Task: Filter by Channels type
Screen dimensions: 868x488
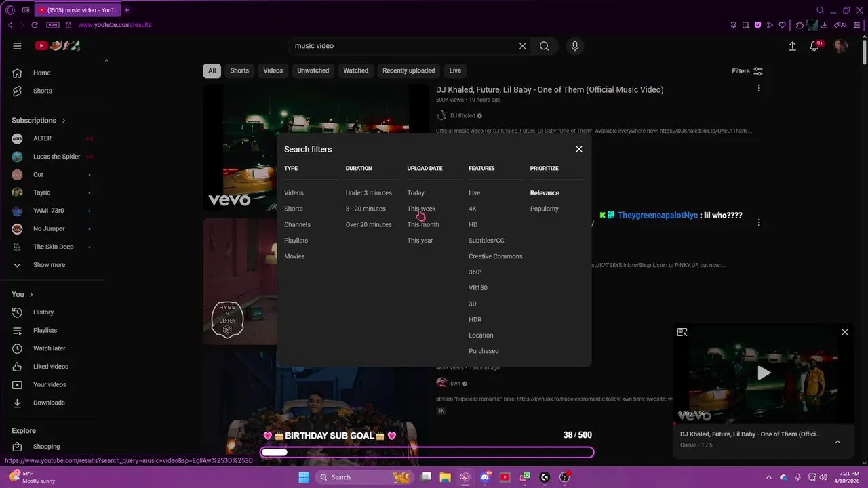Action: tap(297, 224)
